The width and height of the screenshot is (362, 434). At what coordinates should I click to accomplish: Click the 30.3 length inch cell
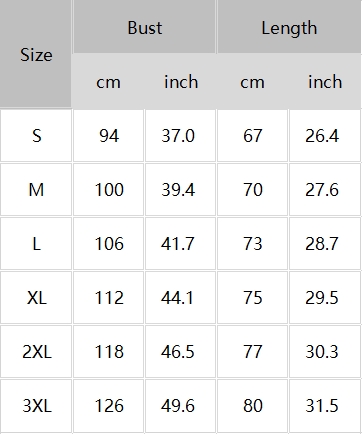tap(325, 352)
